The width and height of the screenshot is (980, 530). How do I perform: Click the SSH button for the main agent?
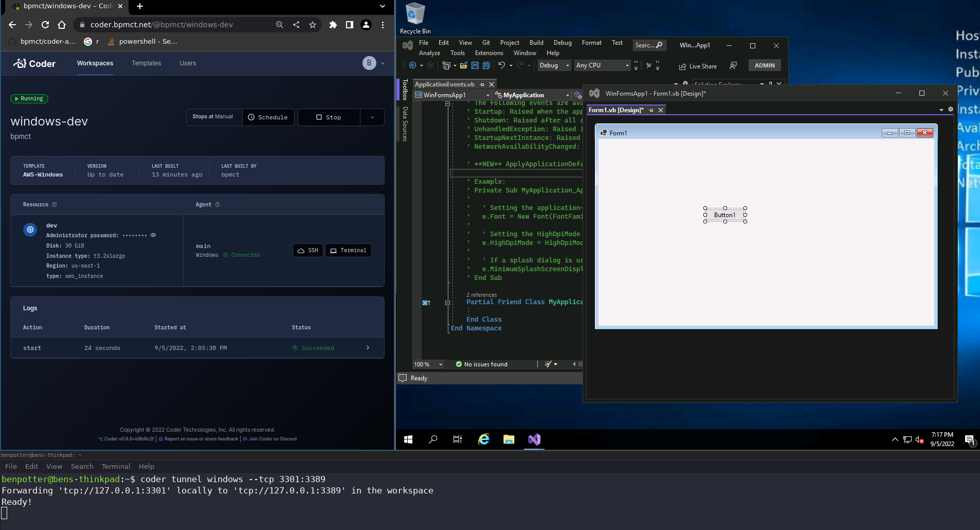point(308,251)
